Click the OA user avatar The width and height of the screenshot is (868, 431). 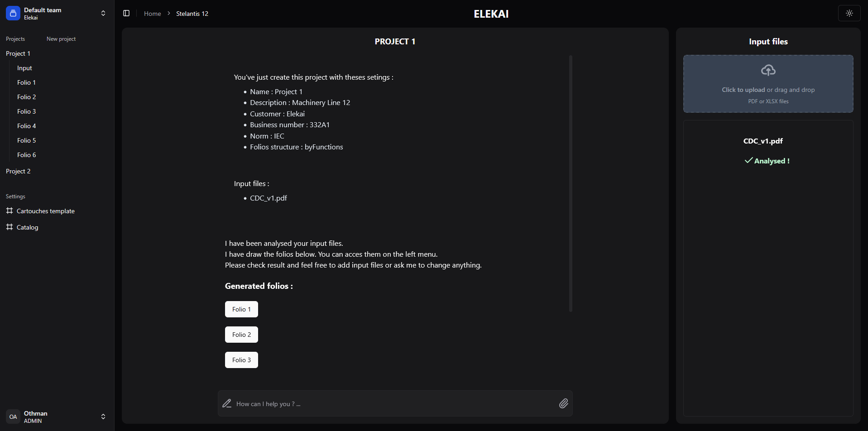13,417
